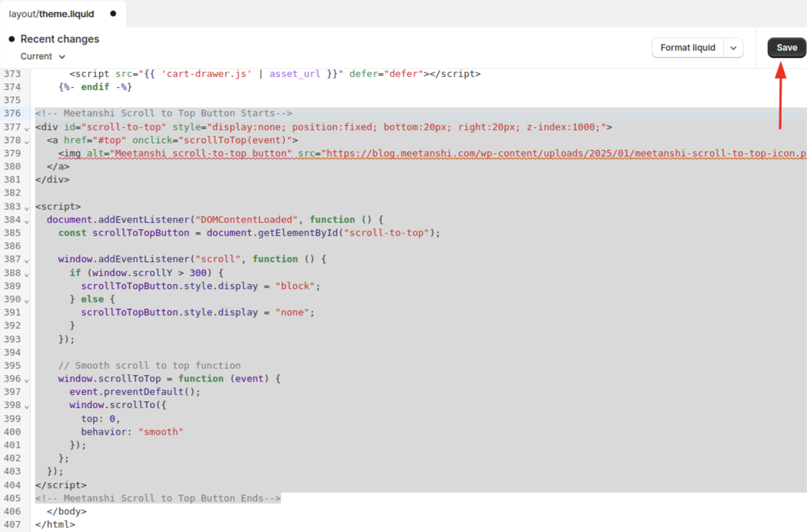Click the opening <script> tag on line 383
Screen dimensions: 807x532
click(58, 206)
